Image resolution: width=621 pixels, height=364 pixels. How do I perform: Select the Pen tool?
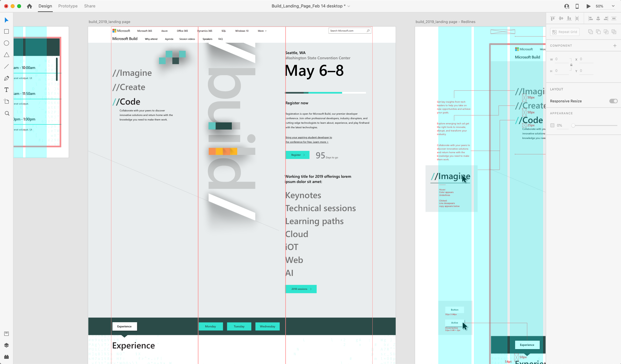[x=6, y=78]
